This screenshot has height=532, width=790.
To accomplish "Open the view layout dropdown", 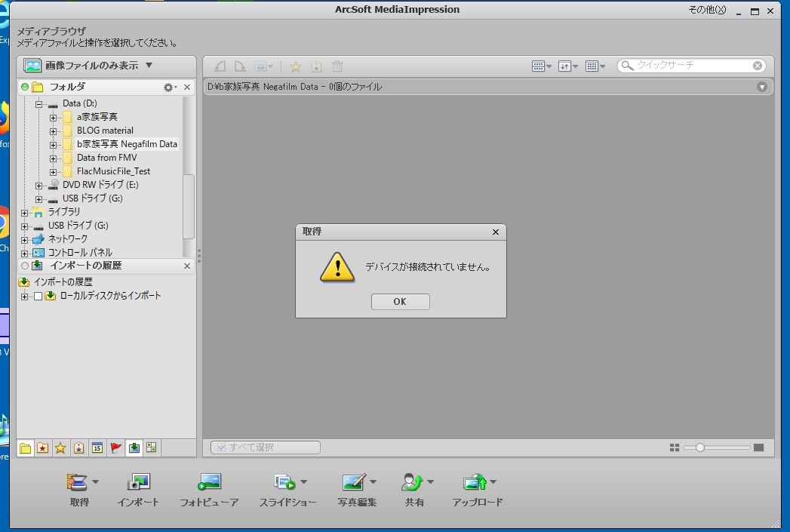I will (x=542, y=66).
